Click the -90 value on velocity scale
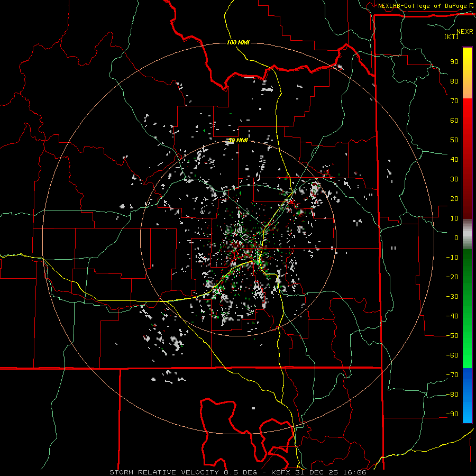The height and width of the screenshot is (476, 476). (x=452, y=414)
